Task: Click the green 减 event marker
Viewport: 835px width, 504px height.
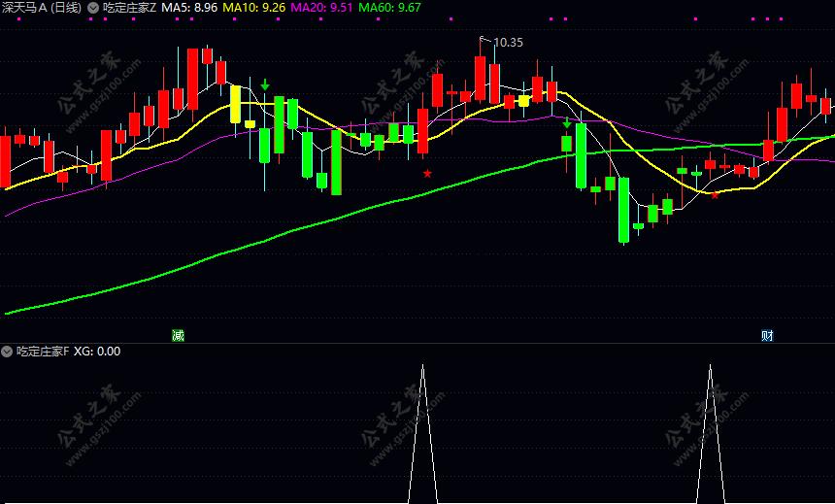Action: pyautogui.click(x=178, y=335)
